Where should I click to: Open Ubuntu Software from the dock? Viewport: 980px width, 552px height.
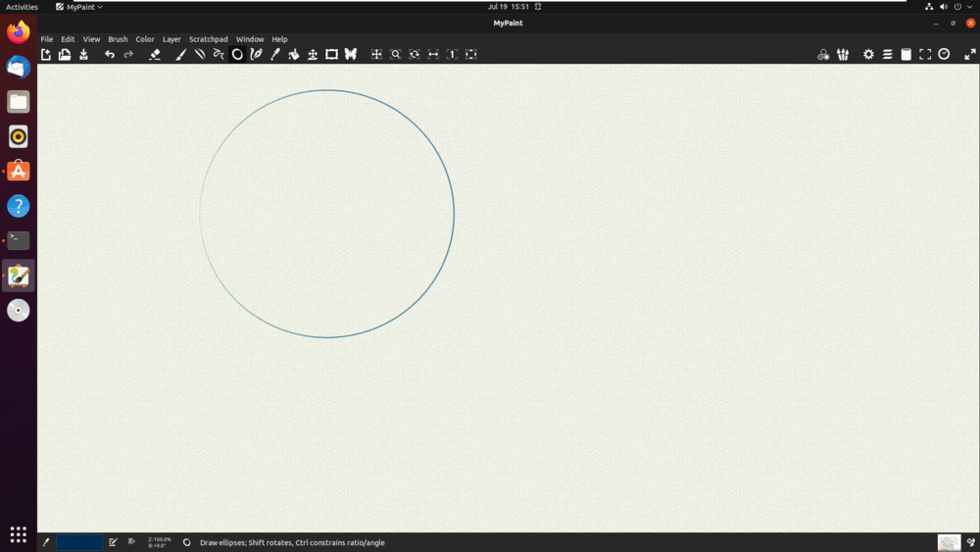click(18, 171)
